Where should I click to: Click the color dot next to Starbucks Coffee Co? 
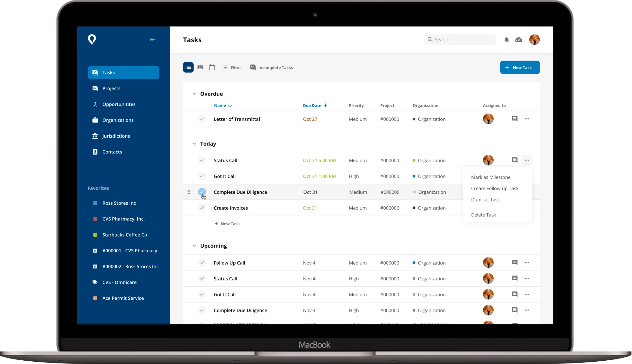pos(95,235)
